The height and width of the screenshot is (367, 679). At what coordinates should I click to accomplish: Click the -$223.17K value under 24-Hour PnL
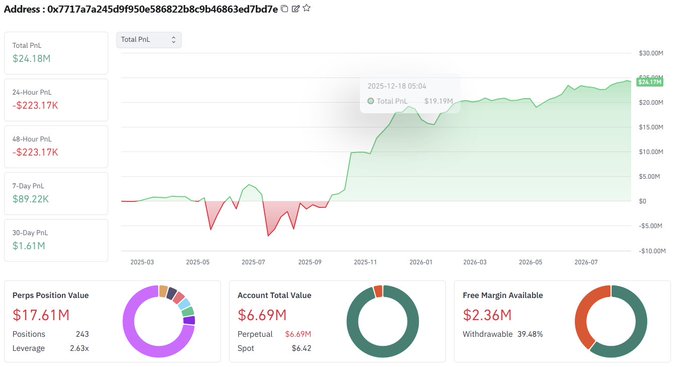click(35, 106)
